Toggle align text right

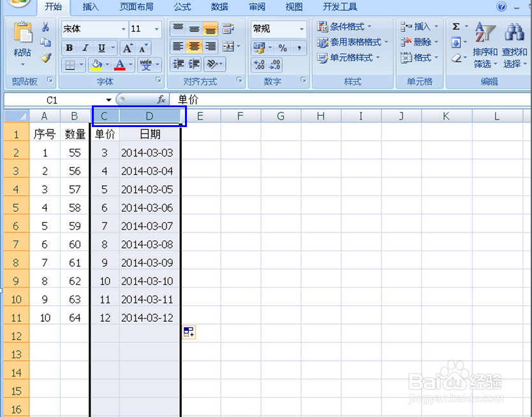coord(211,47)
